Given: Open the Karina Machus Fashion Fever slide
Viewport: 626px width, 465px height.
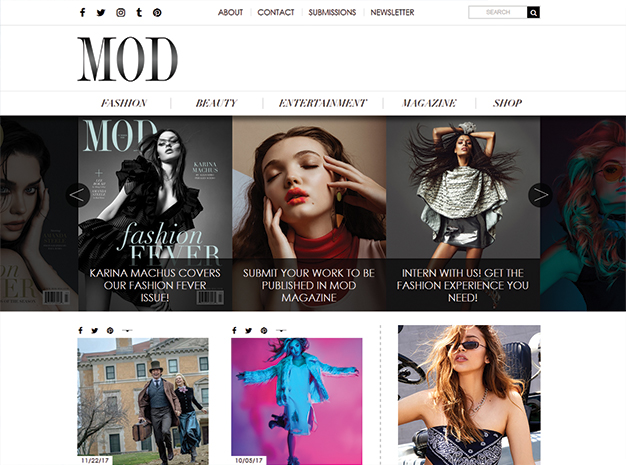Looking at the screenshot, I should click(x=155, y=214).
